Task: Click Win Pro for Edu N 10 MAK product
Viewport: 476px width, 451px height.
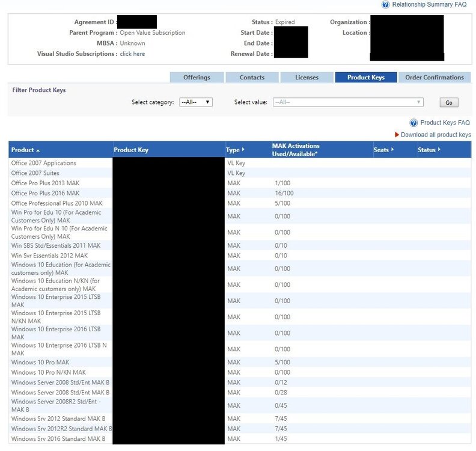Action: point(59,232)
